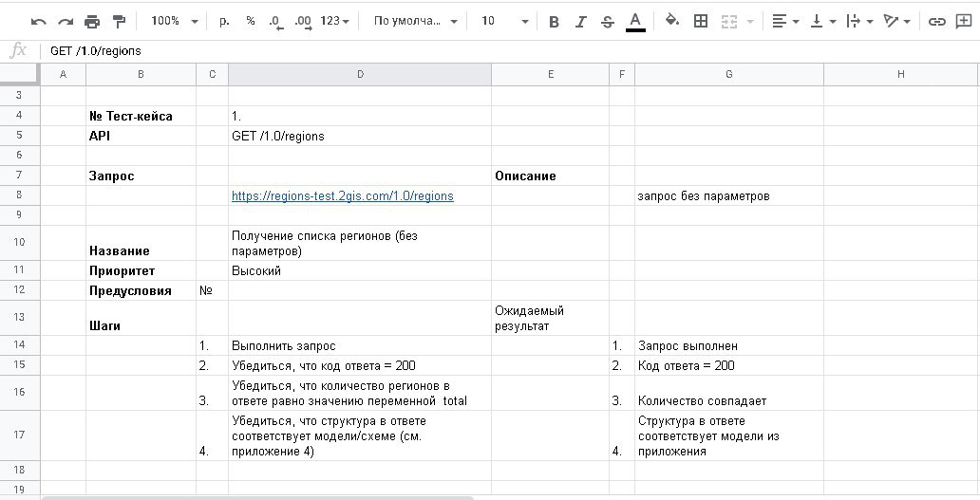Click the text wrapping icon
The width and height of the screenshot is (980, 500).
click(853, 21)
